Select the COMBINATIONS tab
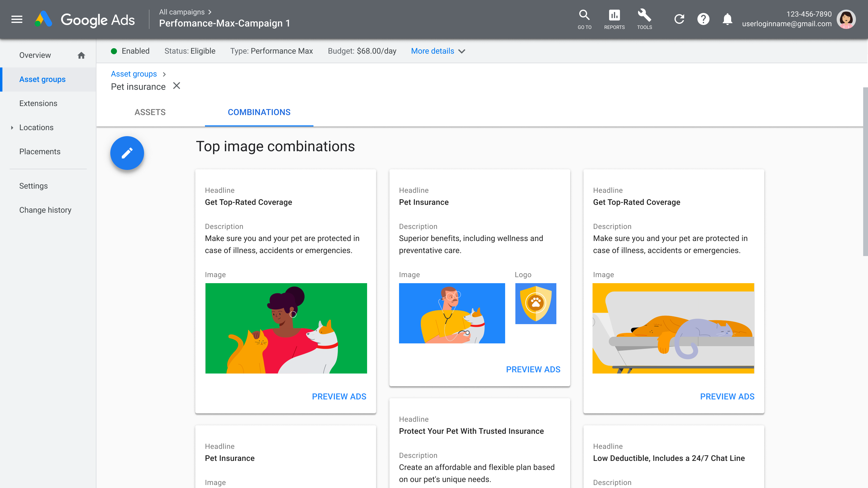 [x=259, y=112]
